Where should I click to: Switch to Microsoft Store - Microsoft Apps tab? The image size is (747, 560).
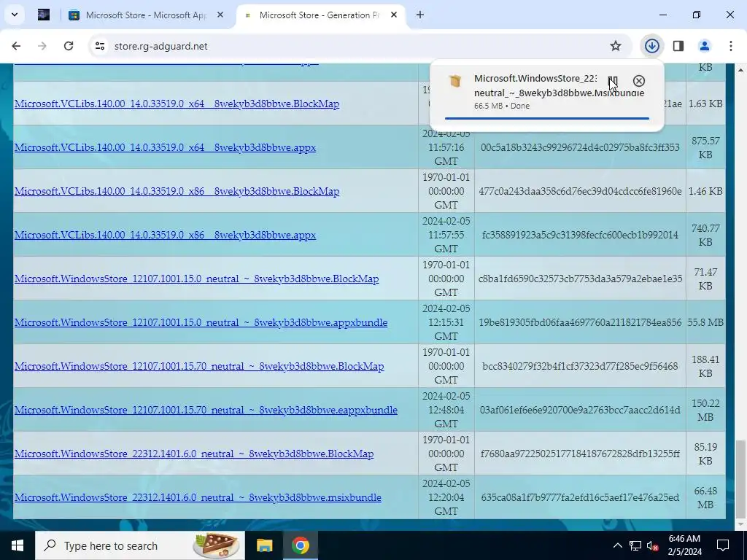[x=145, y=15]
